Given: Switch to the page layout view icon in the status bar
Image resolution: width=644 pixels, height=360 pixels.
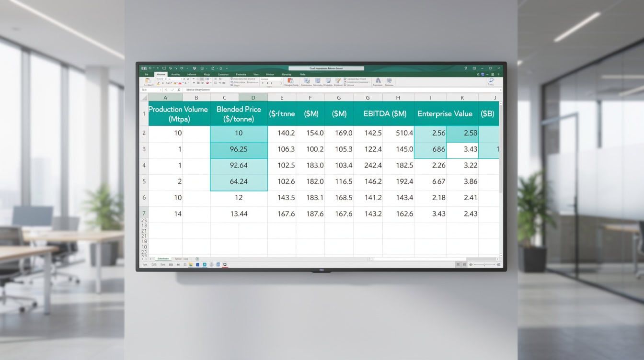Looking at the screenshot, I should click(x=464, y=264).
